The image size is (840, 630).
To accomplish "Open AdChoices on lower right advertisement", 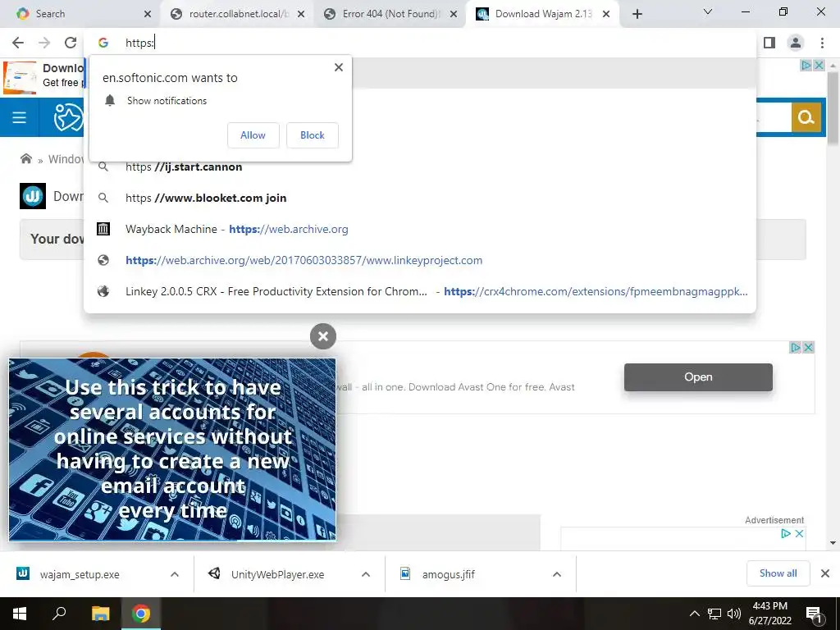I will pyautogui.click(x=786, y=533).
